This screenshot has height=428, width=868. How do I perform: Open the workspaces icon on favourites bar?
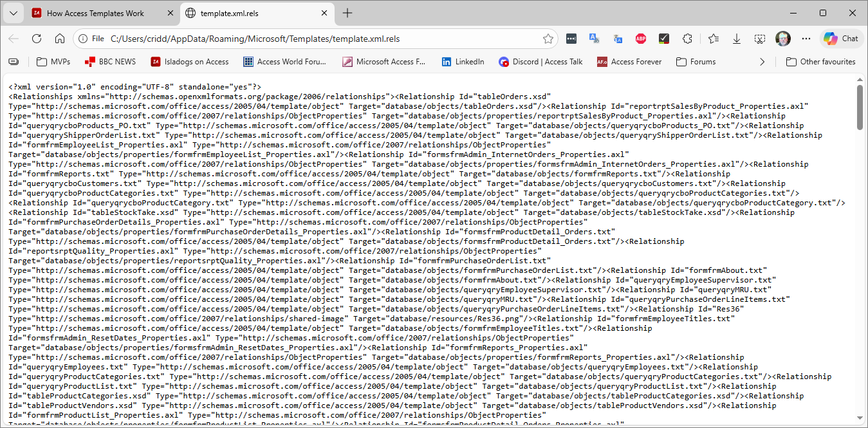(14, 62)
